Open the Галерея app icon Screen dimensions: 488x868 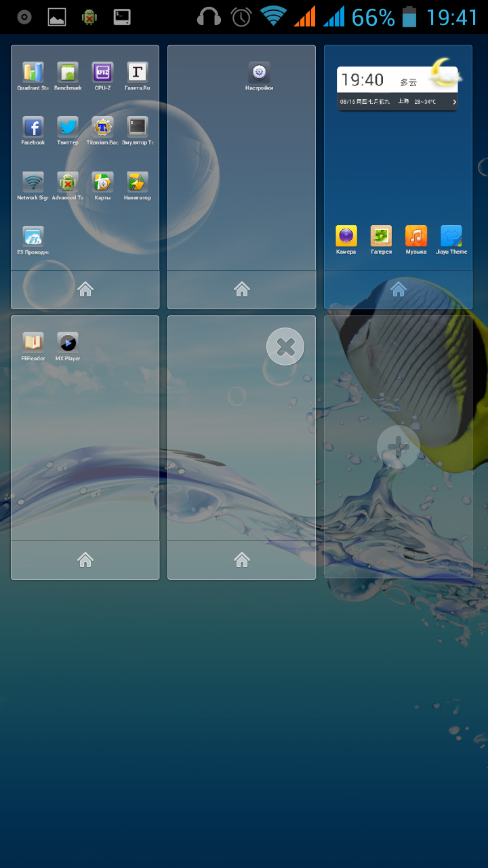[x=382, y=236]
